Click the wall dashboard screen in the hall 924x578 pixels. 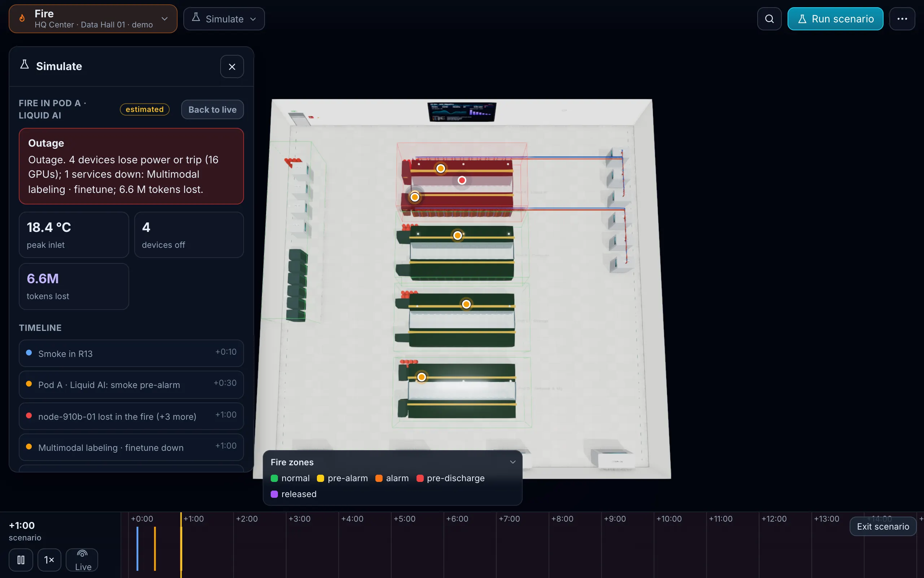coord(462,112)
